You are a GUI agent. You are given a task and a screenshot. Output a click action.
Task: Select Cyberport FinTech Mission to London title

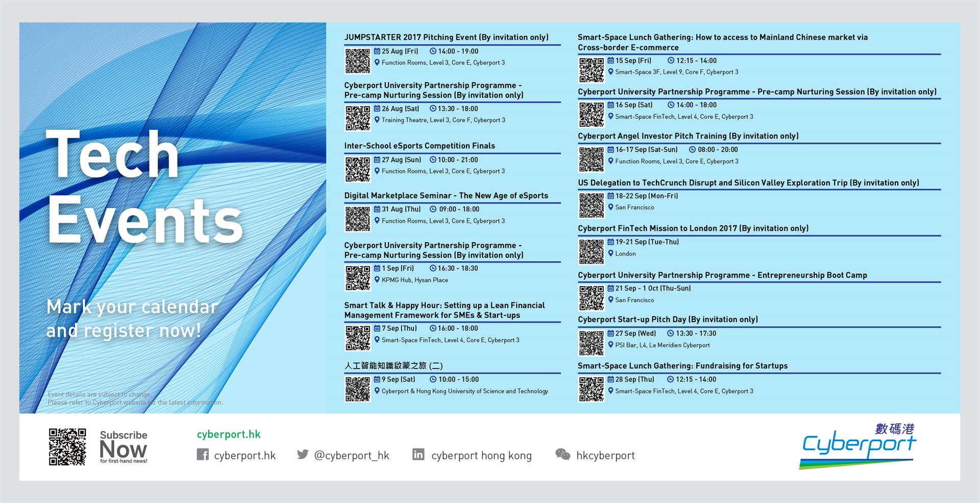click(693, 229)
